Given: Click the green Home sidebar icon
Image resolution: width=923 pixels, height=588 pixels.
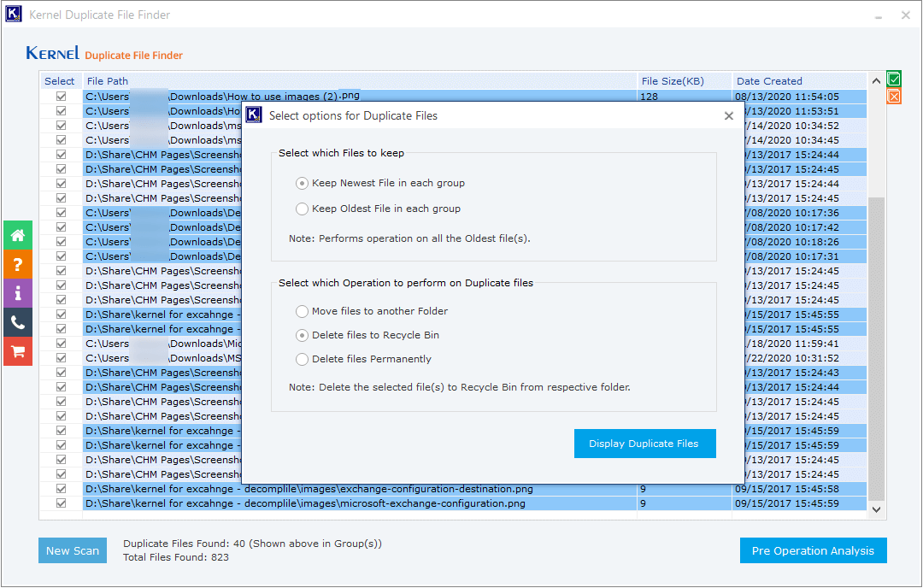Looking at the screenshot, I should [18, 235].
